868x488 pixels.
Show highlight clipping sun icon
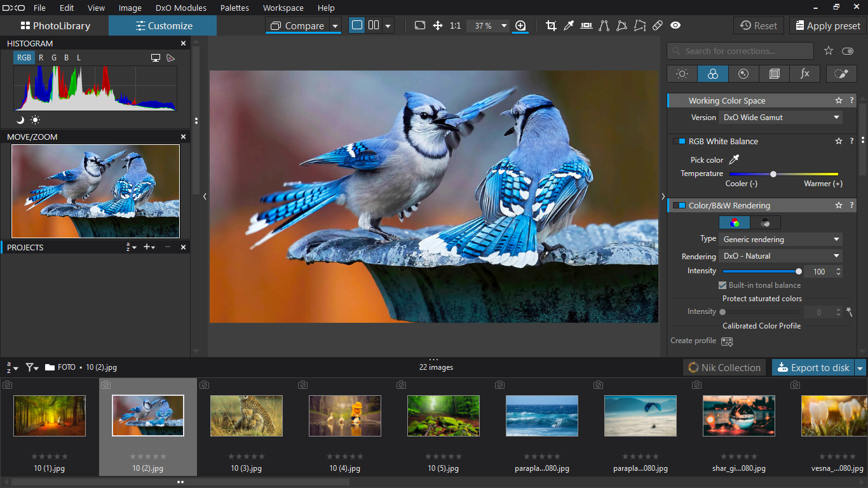(35, 119)
